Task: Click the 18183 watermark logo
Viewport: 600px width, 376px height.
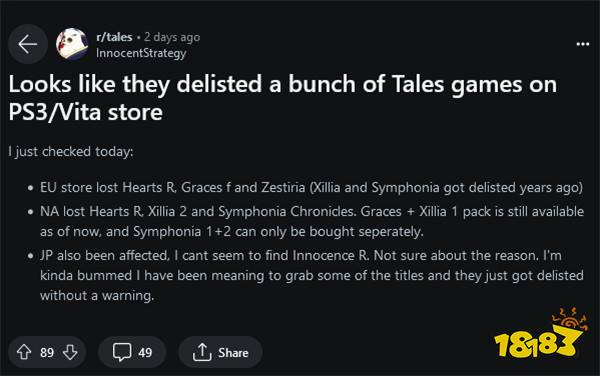Action: [539, 334]
